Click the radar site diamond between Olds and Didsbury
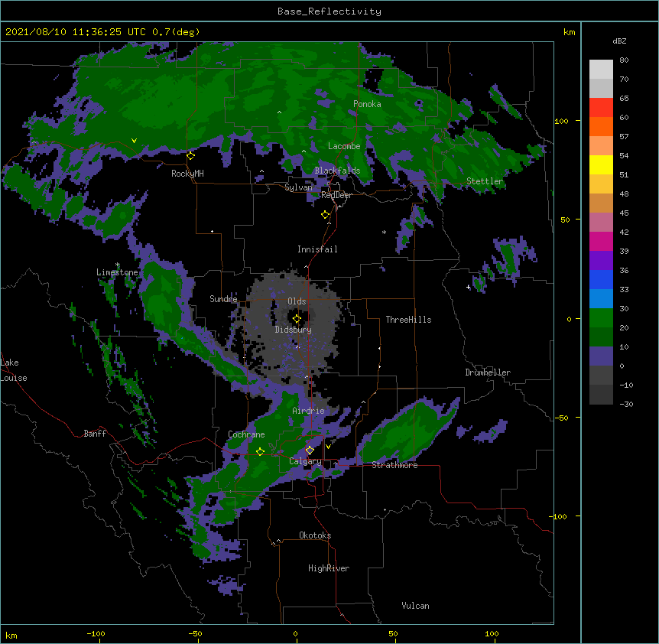This screenshot has height=644, width=659. (x=297, y=318)
